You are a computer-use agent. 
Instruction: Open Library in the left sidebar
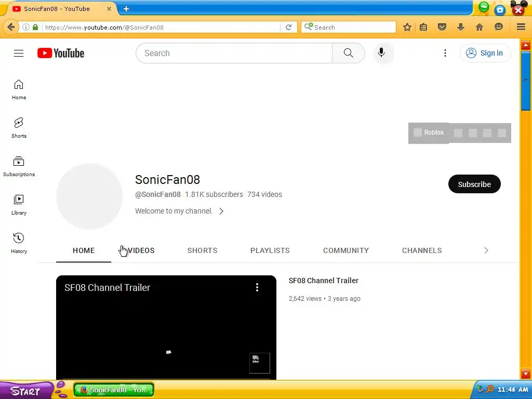point(19,205)
